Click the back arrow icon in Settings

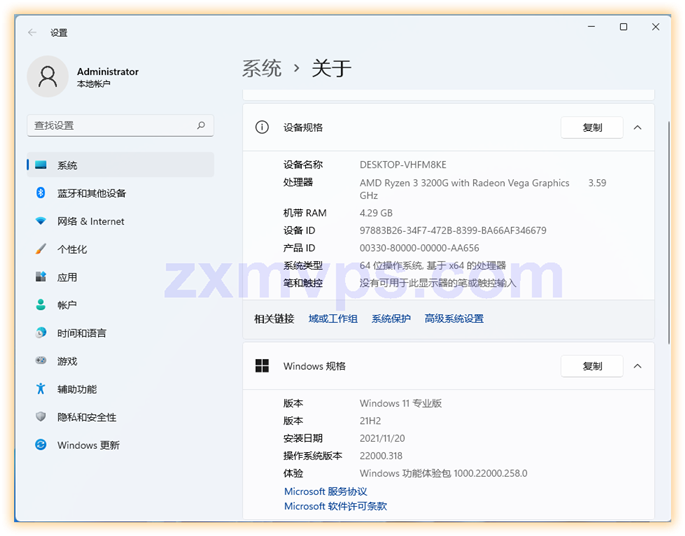[32, 32]
